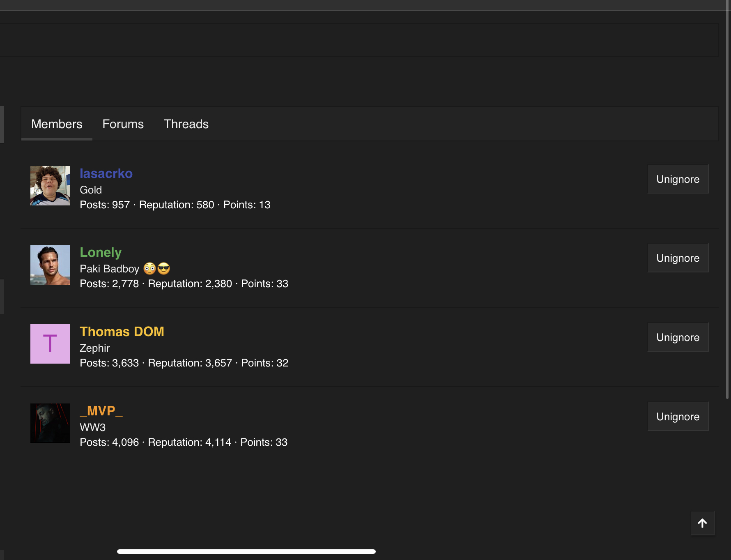Click Thomas DOM's purple T avatar
Image resolution: width=731 pixels, height=560 pixels.
(x=50, y=344)
